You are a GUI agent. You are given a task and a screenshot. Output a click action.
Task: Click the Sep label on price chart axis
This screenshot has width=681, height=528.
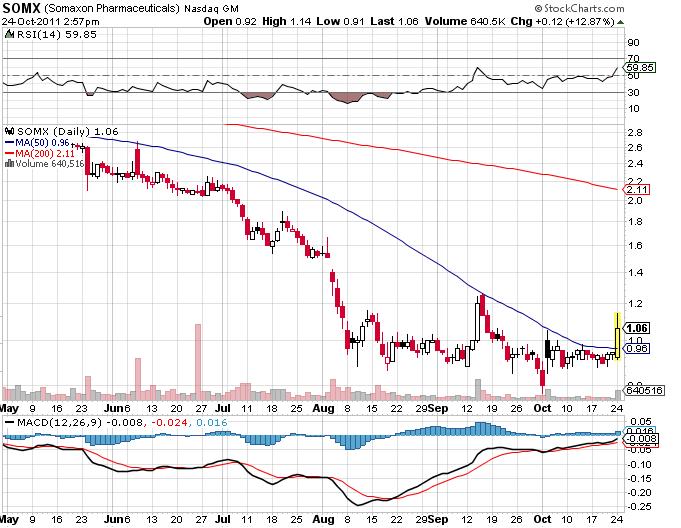tap(438, 409)
